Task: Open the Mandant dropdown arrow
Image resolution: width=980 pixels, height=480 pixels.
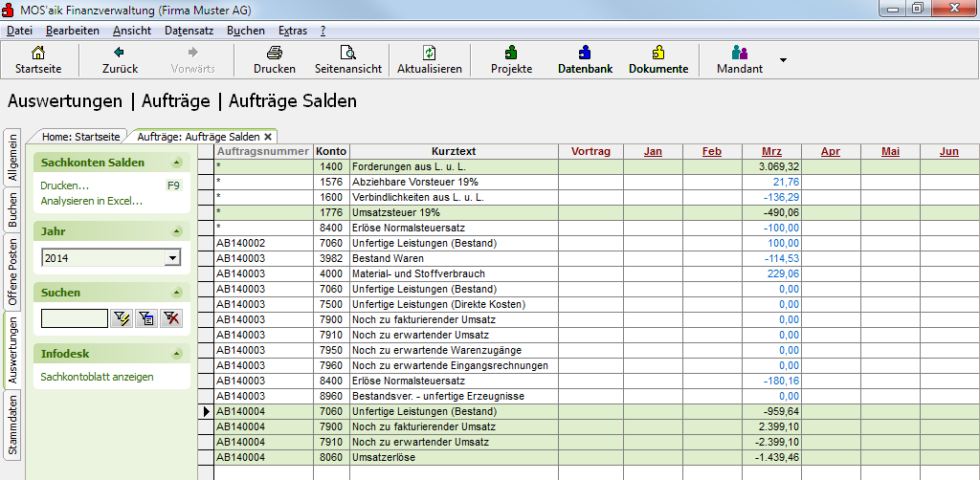Action: [x=783, y=60]
